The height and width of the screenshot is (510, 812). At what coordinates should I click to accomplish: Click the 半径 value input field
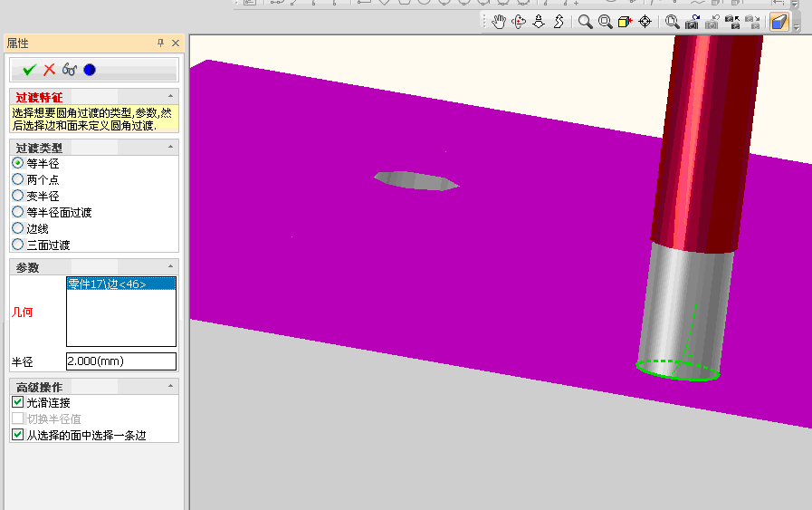point(120,361)
